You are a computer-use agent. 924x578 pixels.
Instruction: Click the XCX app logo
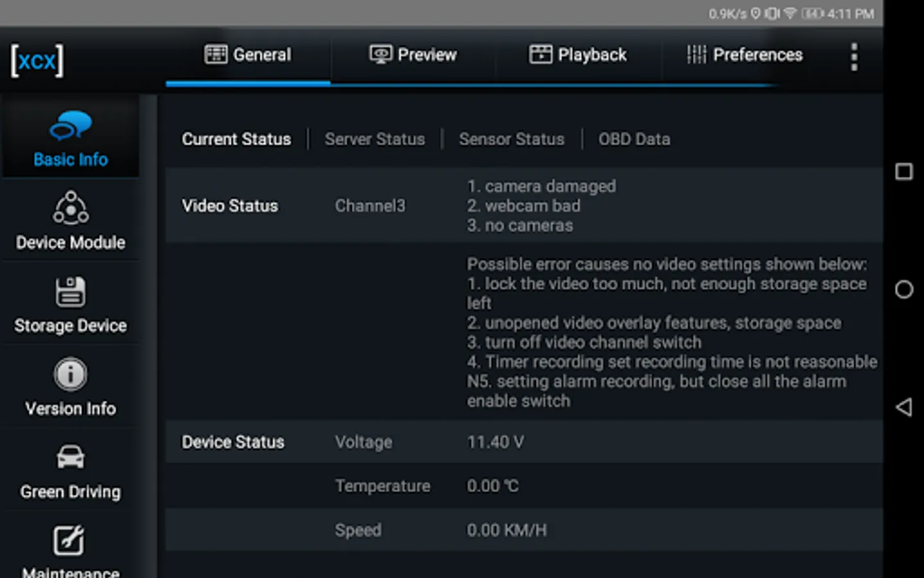tap(37, 60)
